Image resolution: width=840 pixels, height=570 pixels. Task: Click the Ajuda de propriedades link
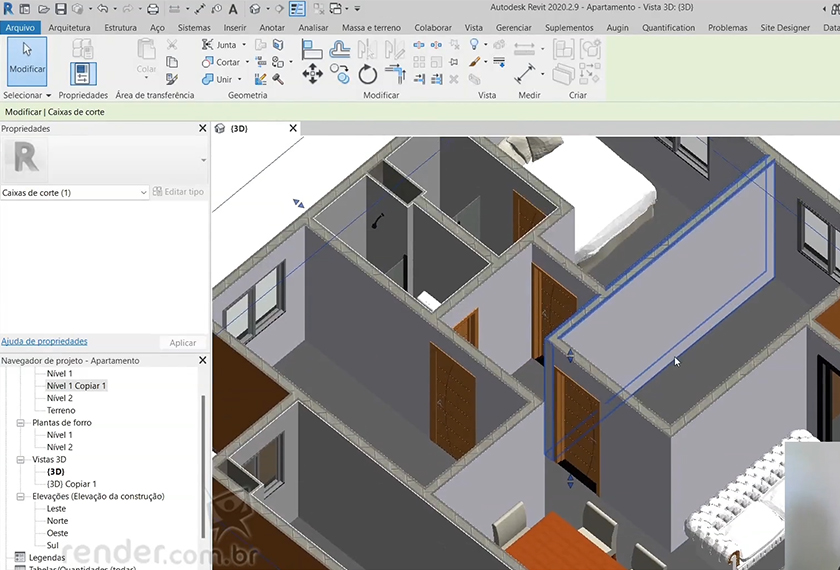[44, 341]
